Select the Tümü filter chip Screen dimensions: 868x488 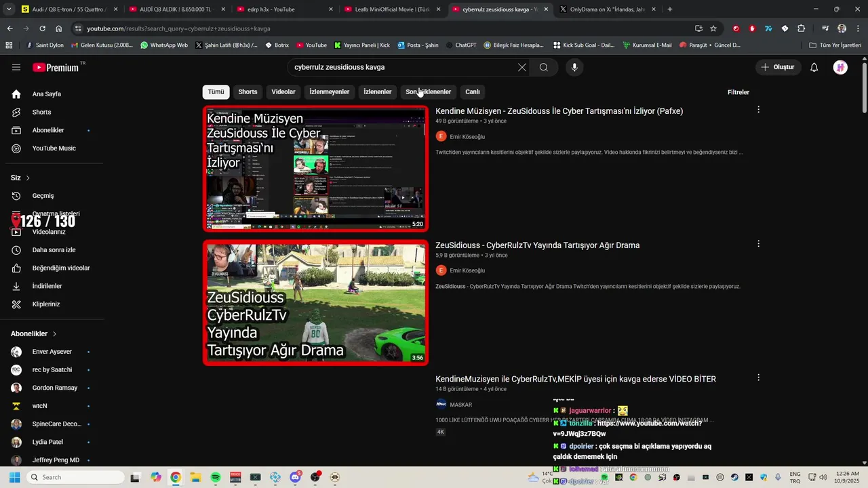coord(216,91)
